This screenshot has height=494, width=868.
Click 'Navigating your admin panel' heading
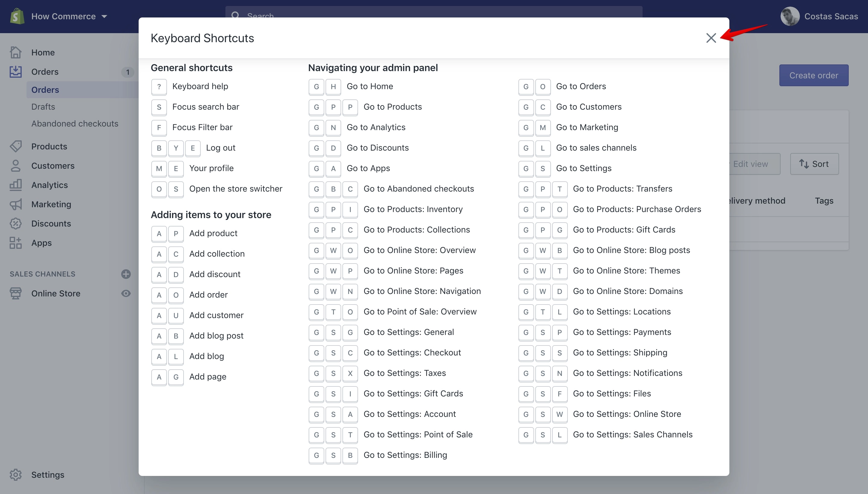click(373, 68)
